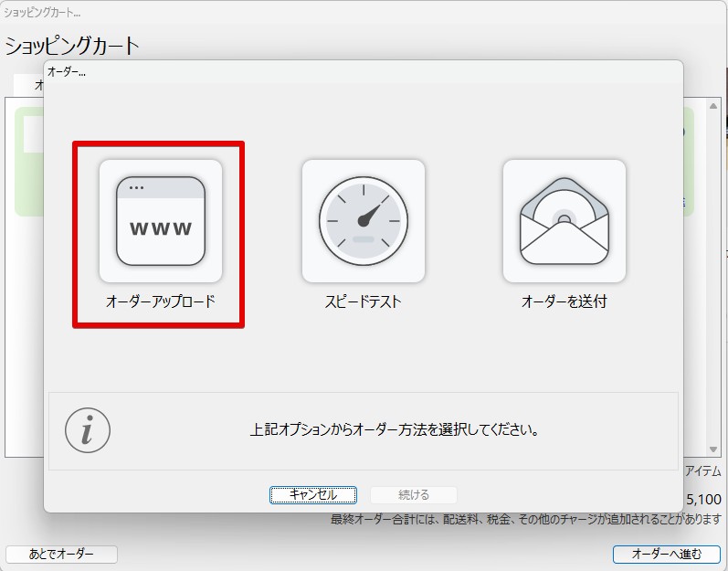Click the ショッピングカート page heading
The image size is (728, 571).
tap(72, 46)
